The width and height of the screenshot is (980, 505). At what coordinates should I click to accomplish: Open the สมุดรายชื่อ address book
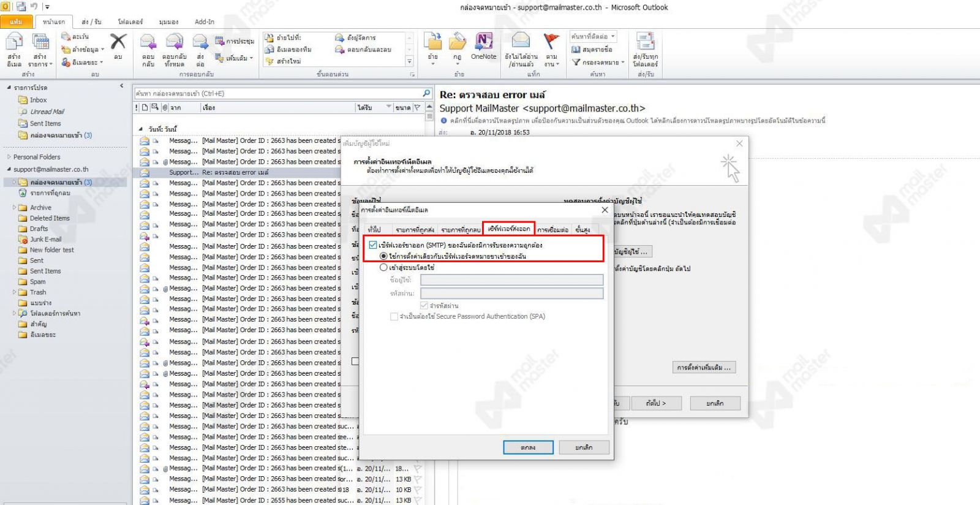592,50
